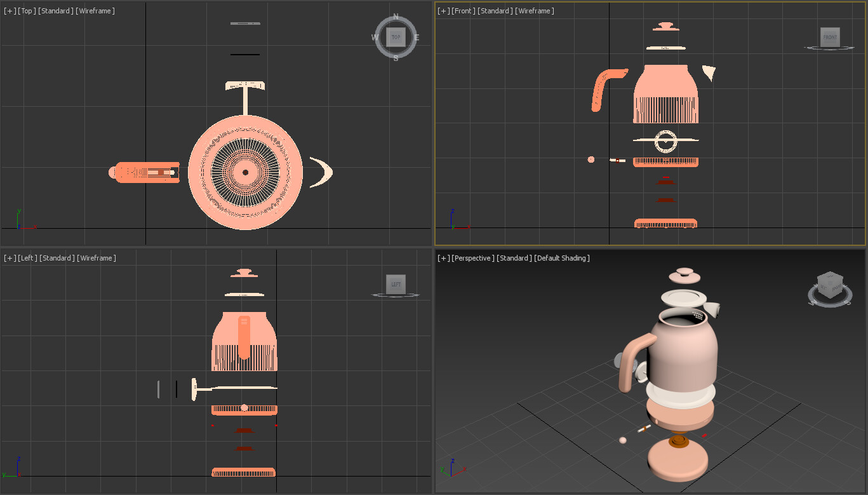Viewport: 868px width, 495px height.
Task: Click the FRONT face of the ViewCube
Action: click(830, 37)
